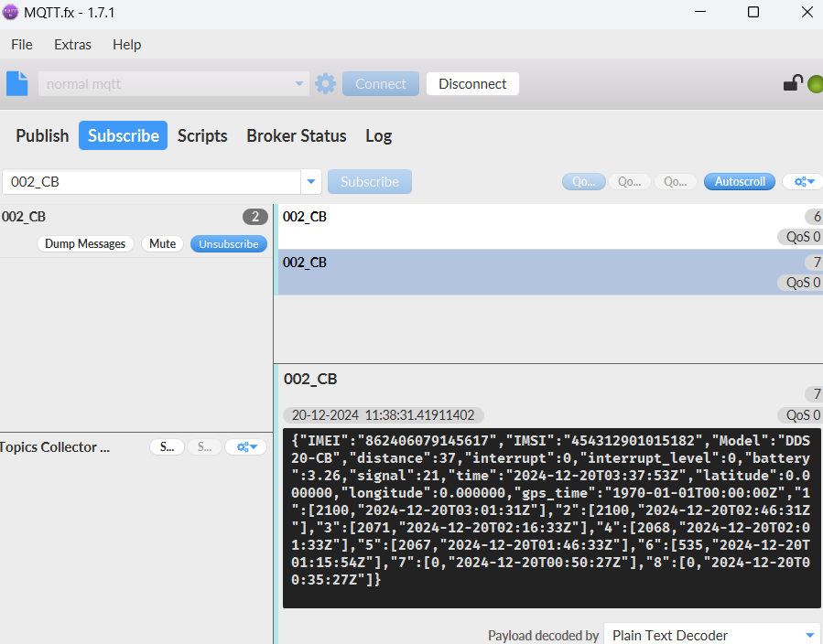Toggle Mute for the 002_CB subscription
Screen dimensions: 823x644
pos(162,244)
